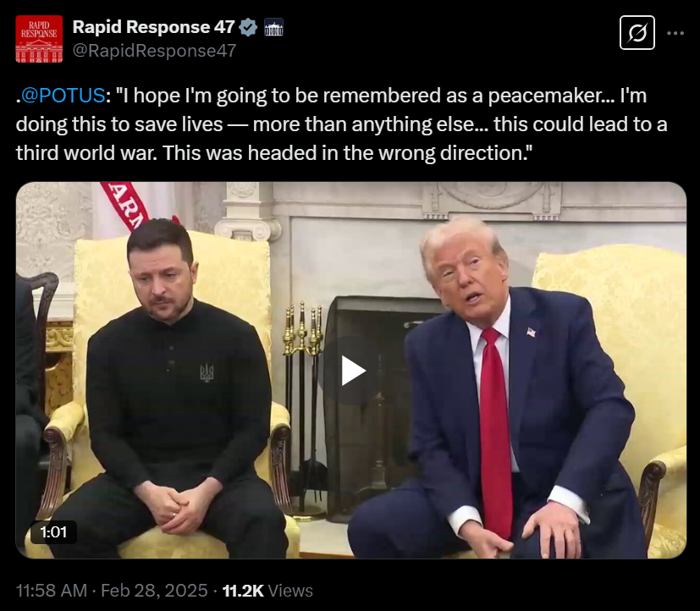Open the three-dot more options menu
Screen dimensions: 700x611
pyautogui.click(x=675, y=33)
